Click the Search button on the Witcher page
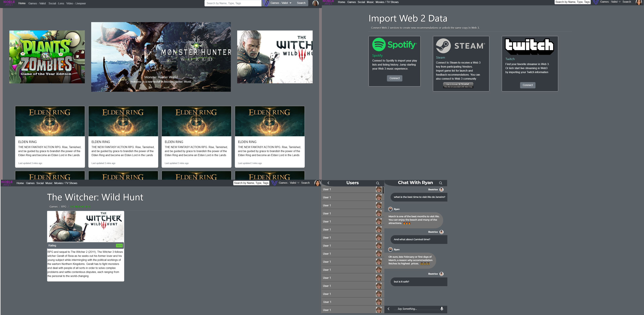The image size is (644, 315). [305, 183]
